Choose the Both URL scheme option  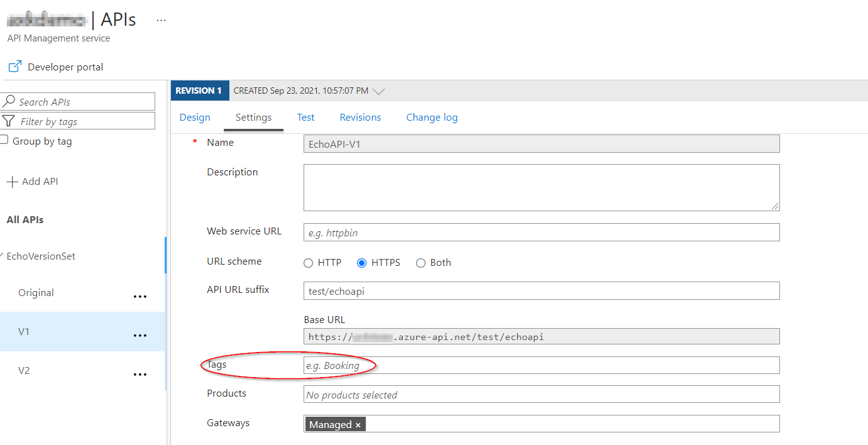coord(420,263)
